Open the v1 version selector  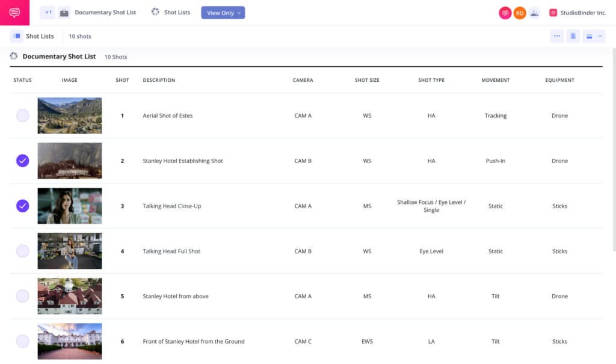pyautogui.click(x=48, y=12)
